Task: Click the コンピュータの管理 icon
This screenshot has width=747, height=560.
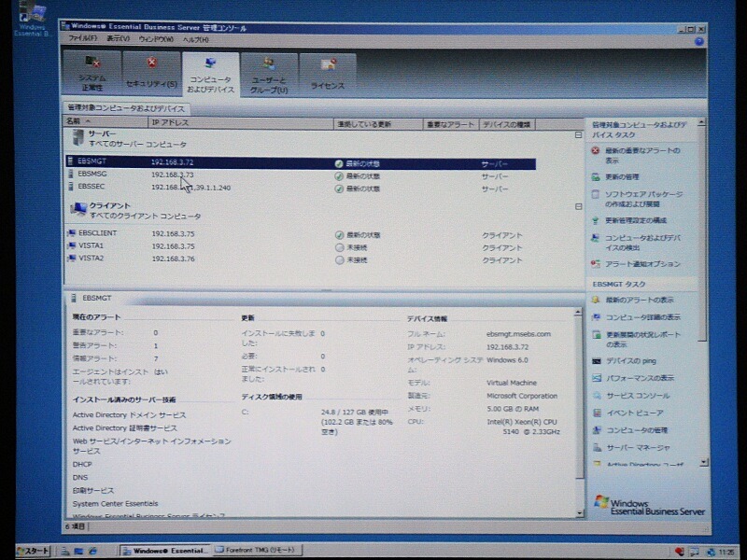Action: pos(597,430)
